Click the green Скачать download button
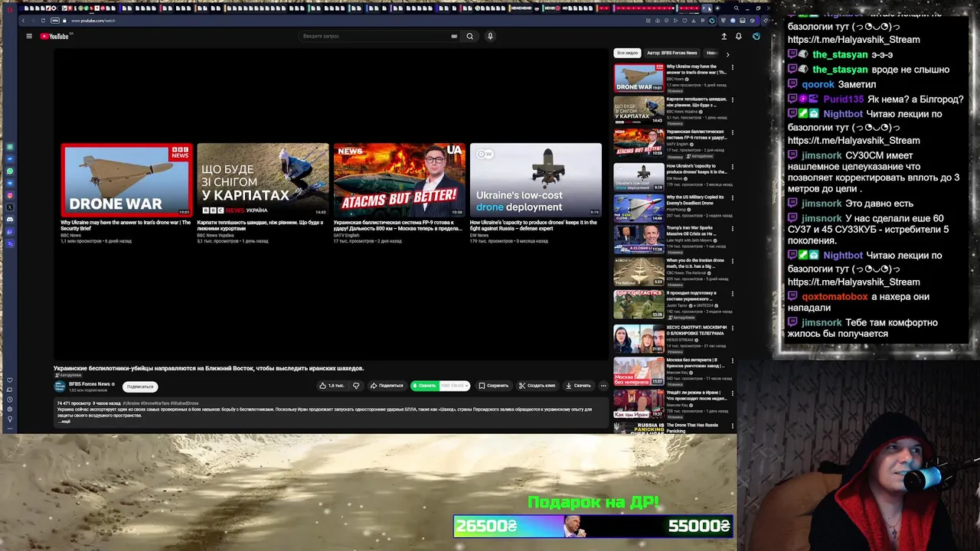The height and width of the screenshot is (551, 980). coord(425,386)
